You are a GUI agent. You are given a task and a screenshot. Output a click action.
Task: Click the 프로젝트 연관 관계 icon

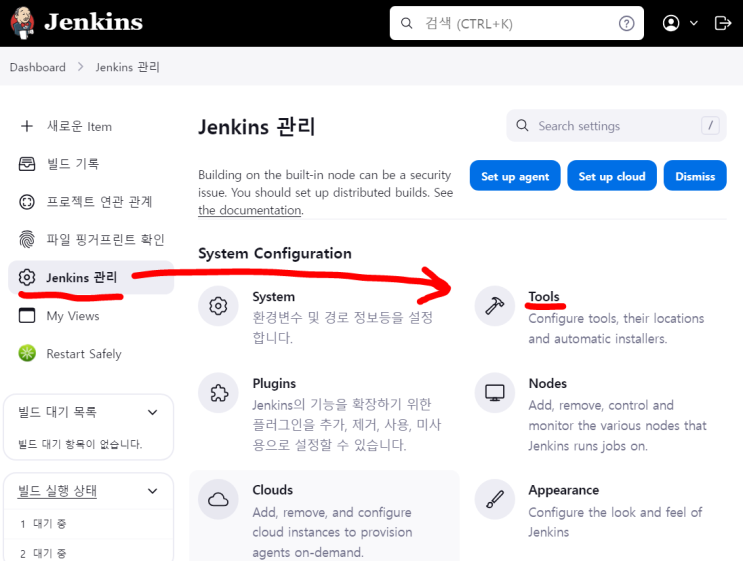[x=27, y=202]
